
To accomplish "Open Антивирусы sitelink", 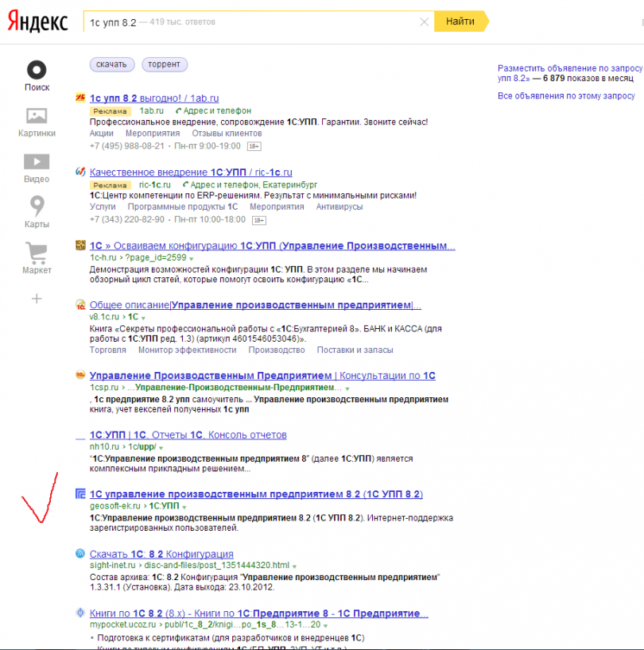I will [x=339, y=207].
